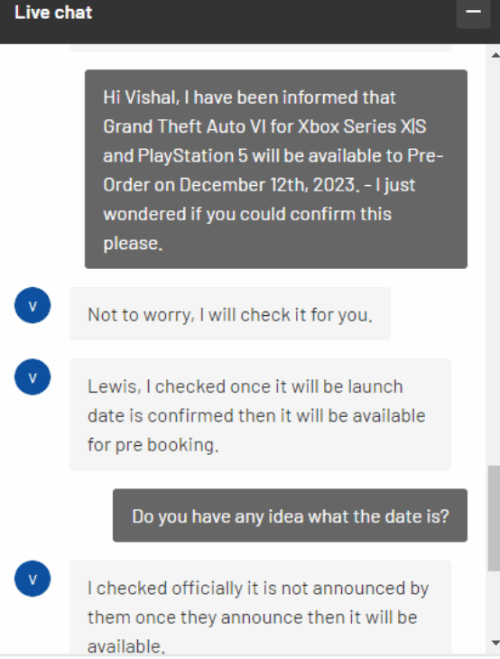Select the 'Not to worry' agent reply bubble
The height and width of the screenshot is (659, 500).
[x=230, y=314]
